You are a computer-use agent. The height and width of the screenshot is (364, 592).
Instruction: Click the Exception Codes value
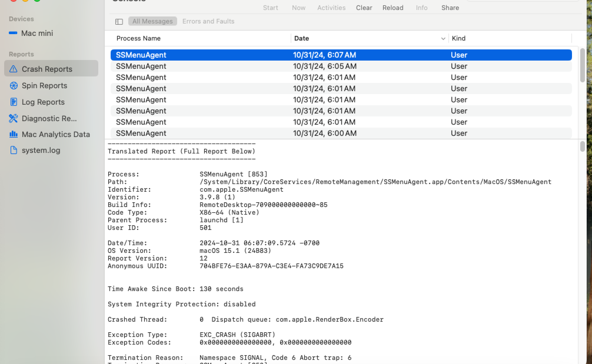point(275,342)
